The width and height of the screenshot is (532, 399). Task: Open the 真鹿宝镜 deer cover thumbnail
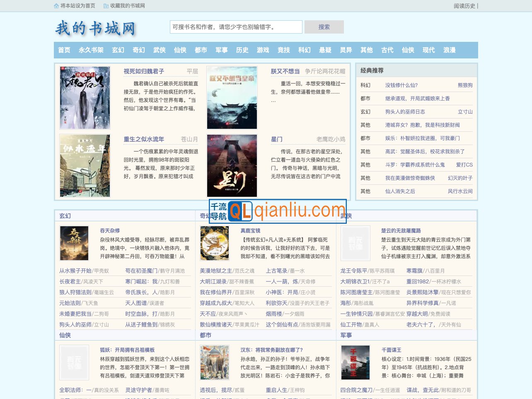coord(215,243)
